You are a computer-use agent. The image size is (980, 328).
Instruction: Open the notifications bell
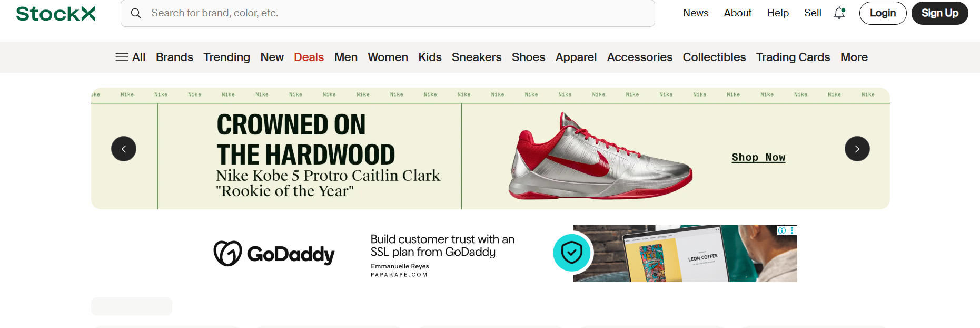[839, 13]
